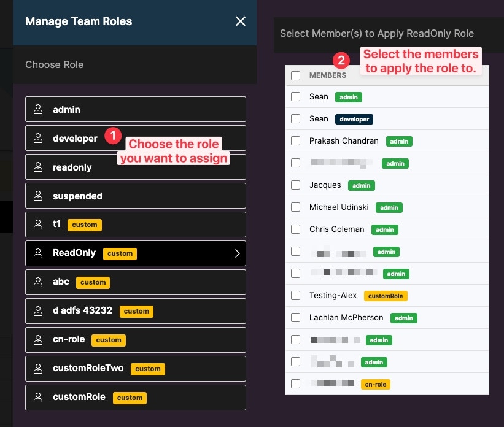Click the name Prakash Chandran
The image size is (504, 427).
[344, 140]
